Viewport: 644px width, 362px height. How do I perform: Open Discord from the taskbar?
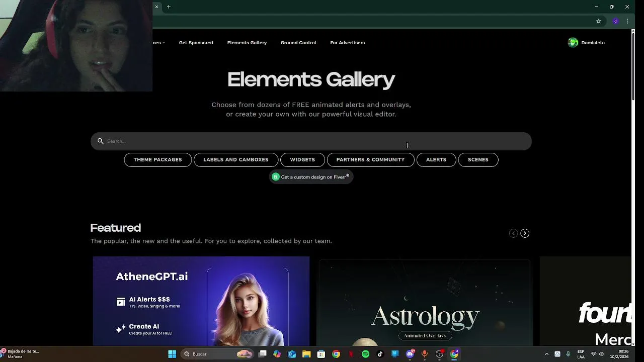[x=410, y=354]
